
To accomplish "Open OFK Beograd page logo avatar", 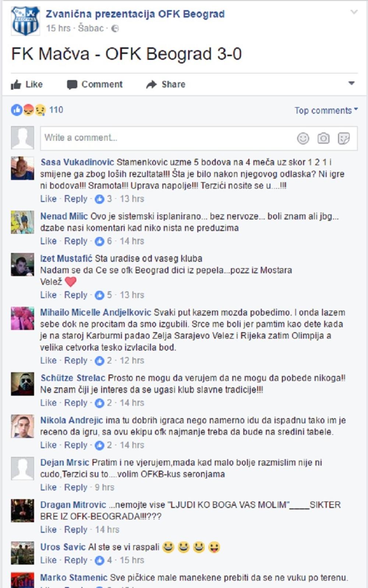I will coord(25,21).
